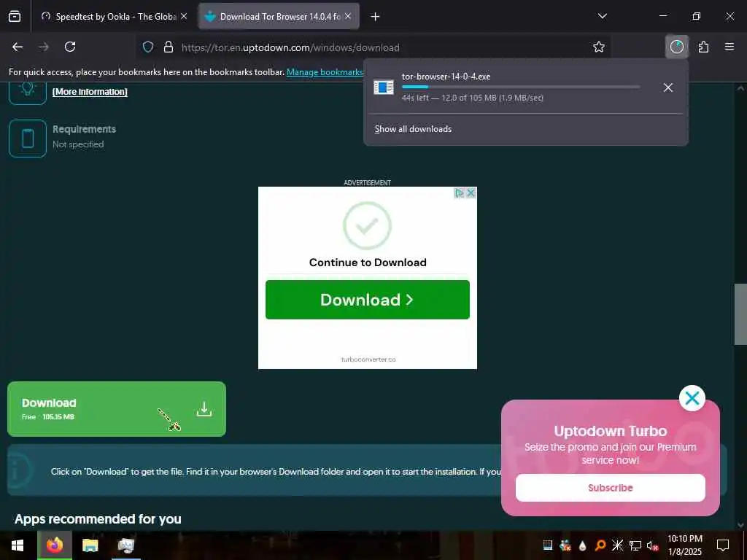Image resolution: width=747 pixels, height=560 pixels.
Task: Click the muted volume tray icon
Action: tap(652, 545)
